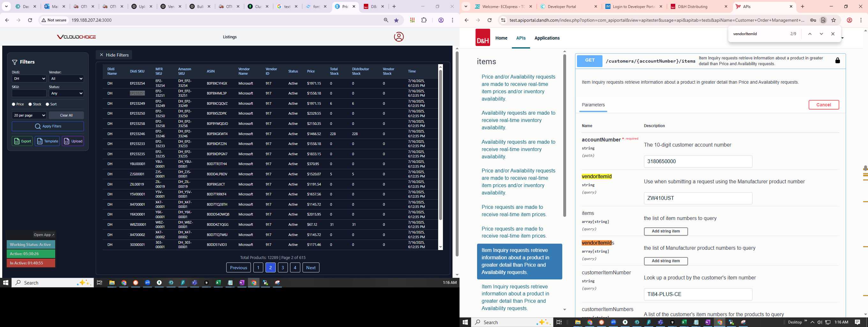Viewport: 868px width, 327px height.
Task: Select the Parameters tab
Action: coord(593,105)
